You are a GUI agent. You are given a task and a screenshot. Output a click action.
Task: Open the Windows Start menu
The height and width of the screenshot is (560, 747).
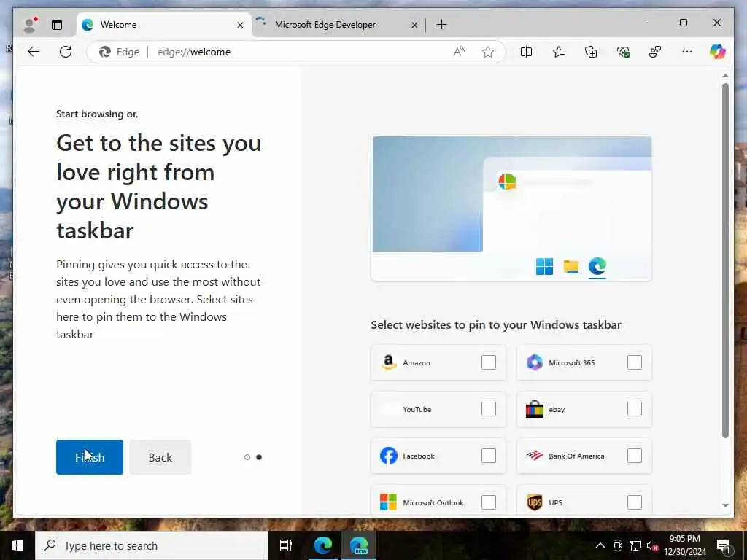(x=18, y=545)
